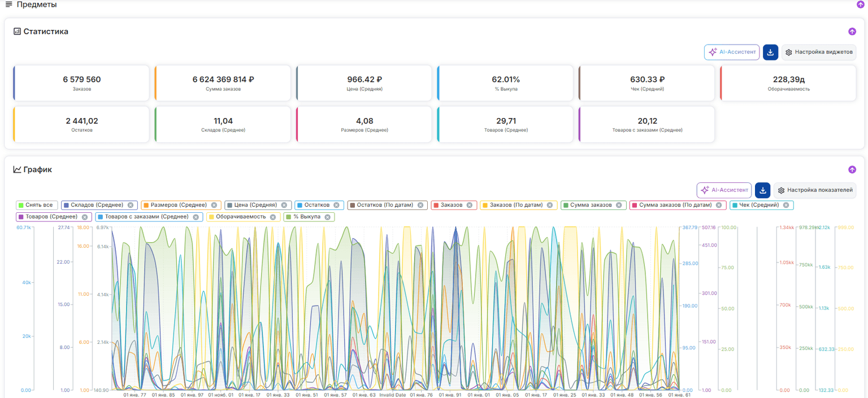This screenshot has width=868, height=398.
Task: Select the 6 579 560 Заказов widget card
Action: (81, 83)
